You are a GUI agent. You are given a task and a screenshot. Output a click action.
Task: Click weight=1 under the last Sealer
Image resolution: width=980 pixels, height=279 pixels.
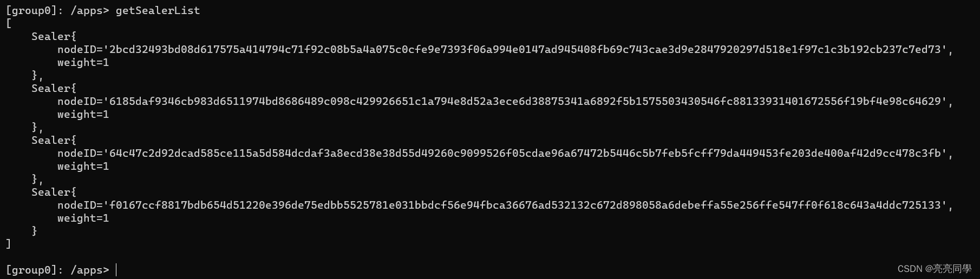tap(83, 218)
